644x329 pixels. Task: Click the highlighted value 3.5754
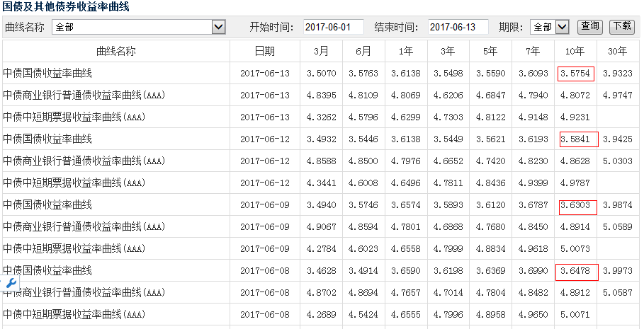[x=576, y=74]
